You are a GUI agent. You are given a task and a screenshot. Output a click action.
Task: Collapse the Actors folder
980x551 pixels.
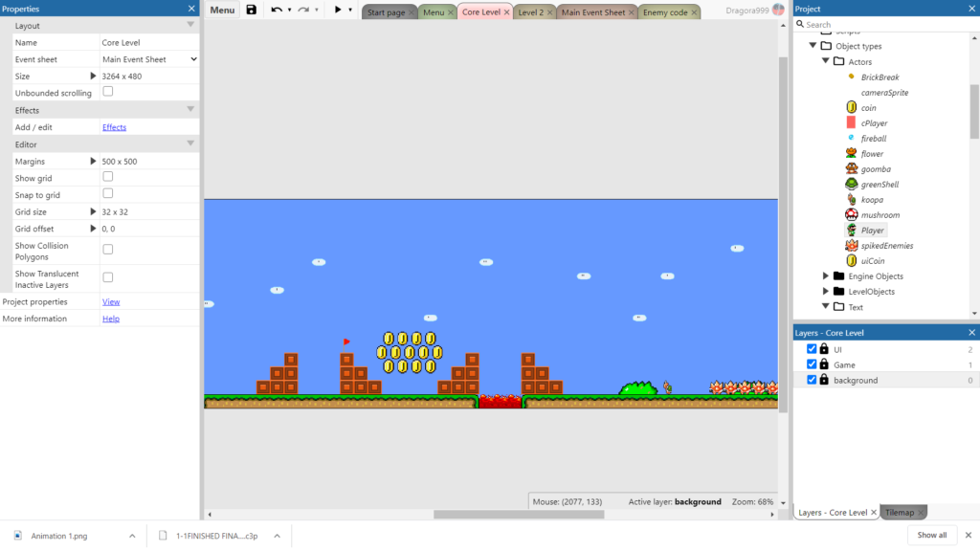(826, 61)
